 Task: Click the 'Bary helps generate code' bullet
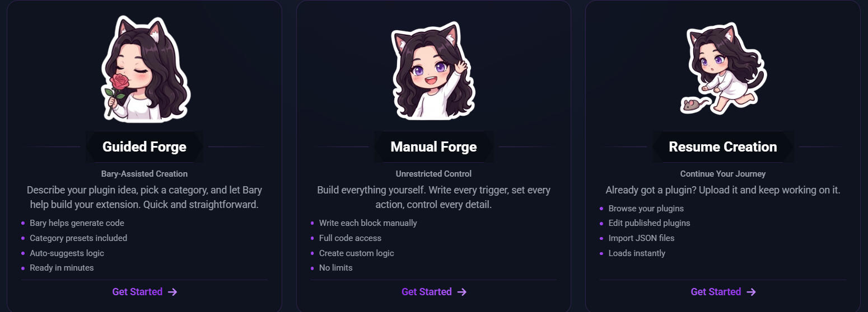coord(77,223)
